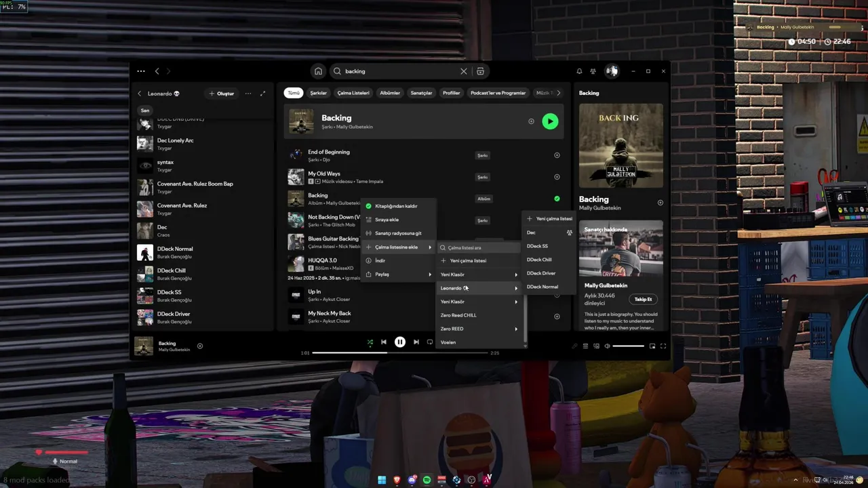
Task: Expand the Leonardo folder submenu
Action: 479,288
